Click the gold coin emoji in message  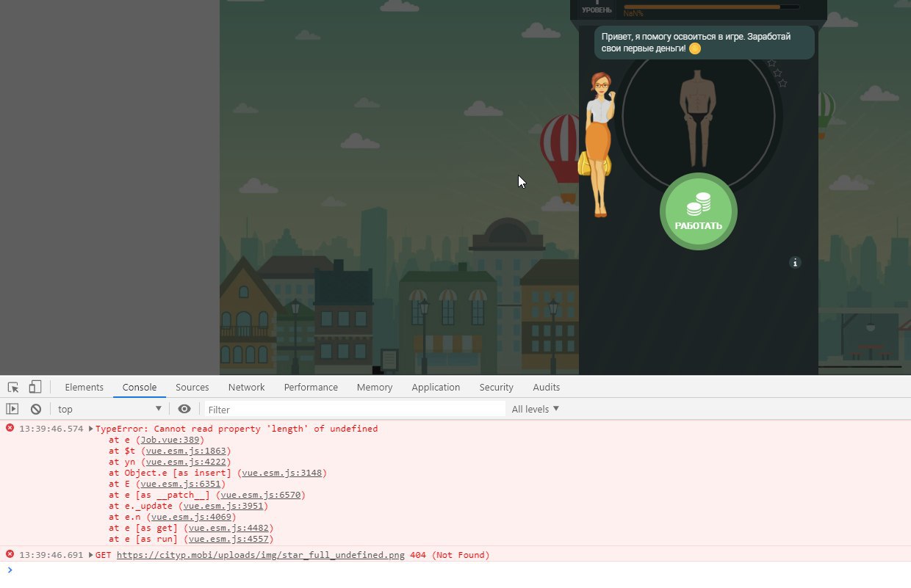click(x=695, y=48)
